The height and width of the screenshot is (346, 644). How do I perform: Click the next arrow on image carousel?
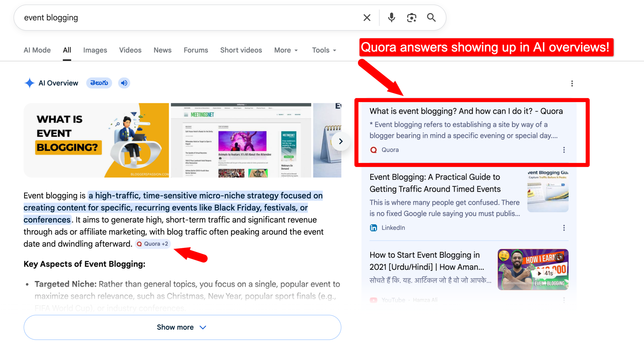(x=341, y=141)
